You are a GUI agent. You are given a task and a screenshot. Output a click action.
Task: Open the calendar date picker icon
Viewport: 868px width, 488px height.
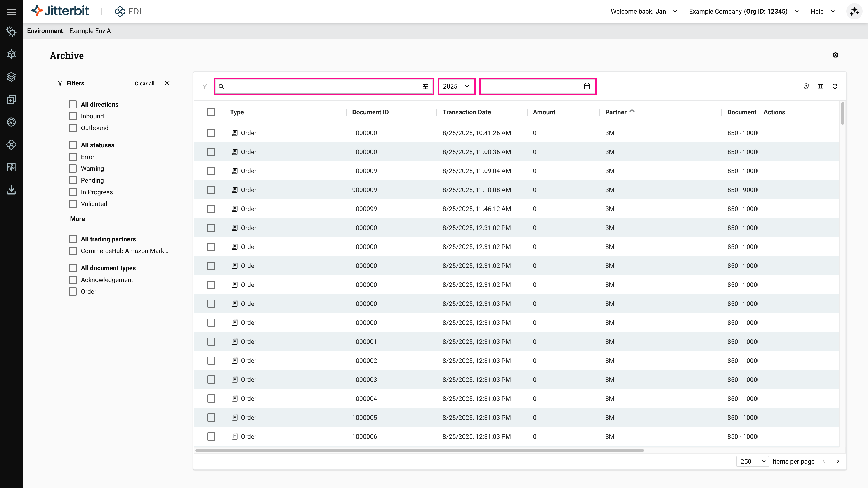point(587,86)
